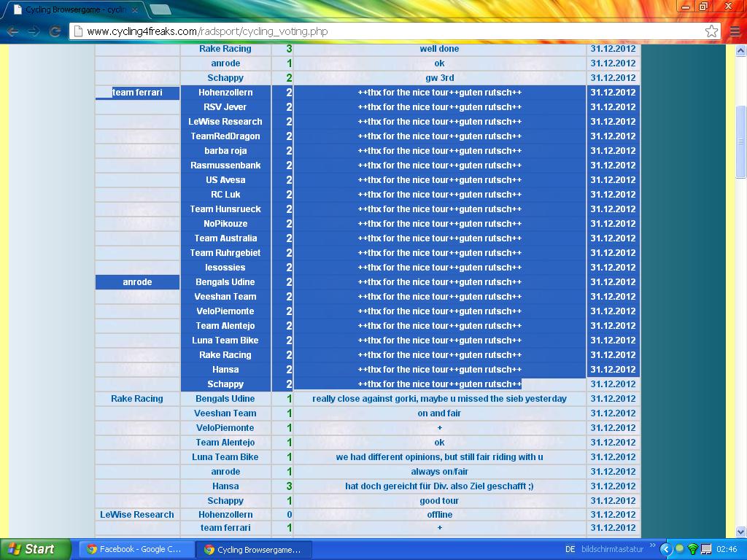747x560 pixels.
Task: Click team ferrari voter name
Action: tap(137, 93)
